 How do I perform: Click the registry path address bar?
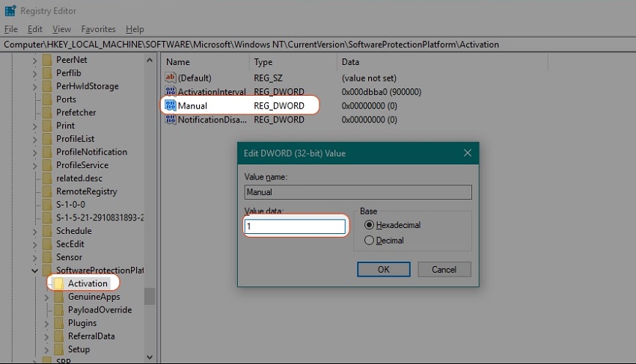click(x=318, y=45)
